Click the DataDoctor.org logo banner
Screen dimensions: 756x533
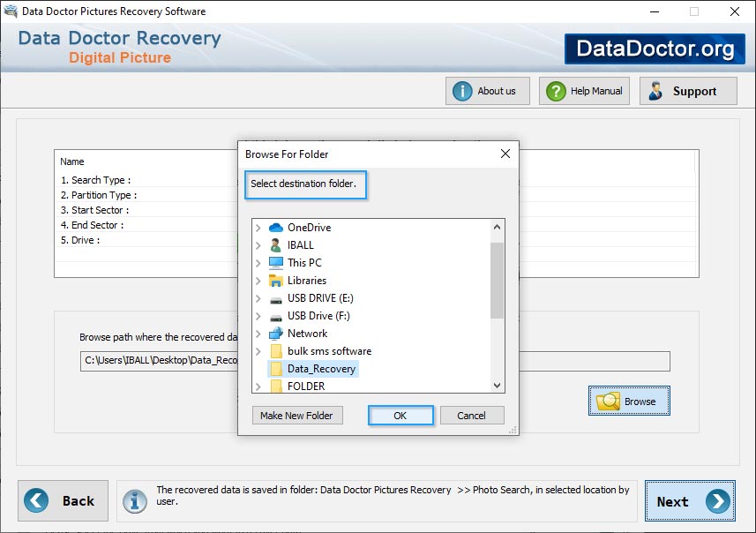tap(655, 49)
